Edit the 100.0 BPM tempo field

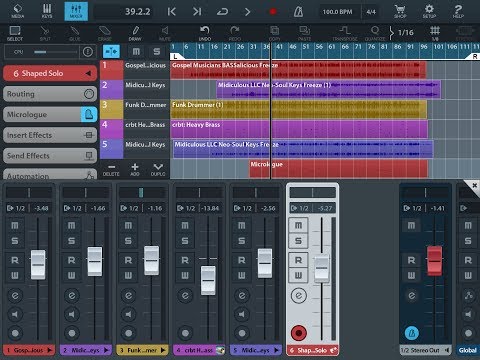[337, 12]
